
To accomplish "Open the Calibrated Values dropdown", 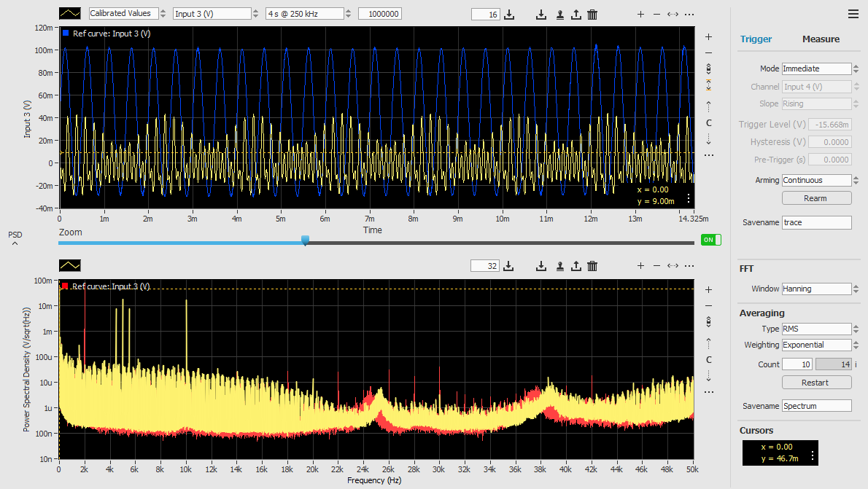I will tap(124, 13).
